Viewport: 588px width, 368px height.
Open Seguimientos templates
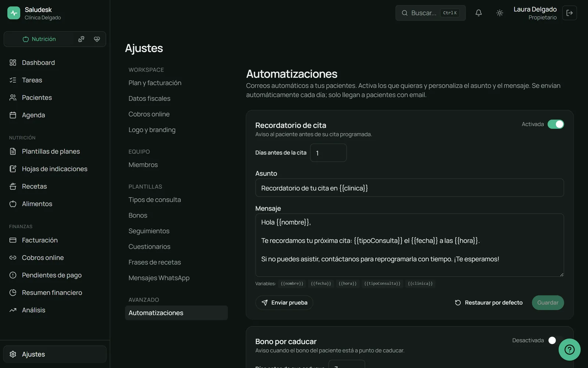click(x=149, y=231)
